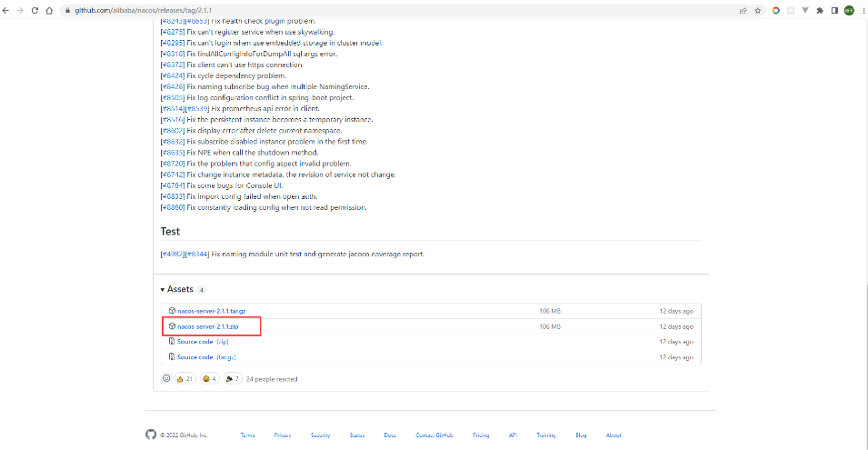This screenshot has width=868, height=450.
Task: Open the add-reaction smiley picker
Action: (166, 378)
